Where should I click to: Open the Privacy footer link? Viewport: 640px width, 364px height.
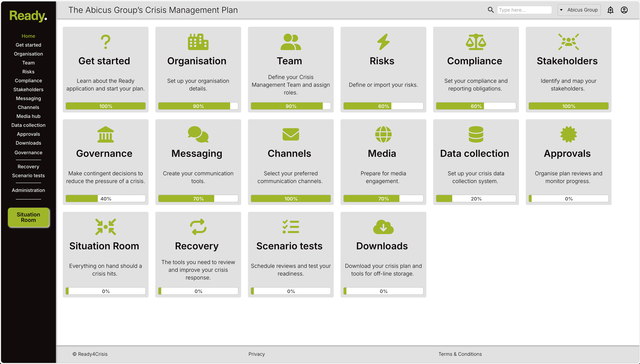click(256, 354)
